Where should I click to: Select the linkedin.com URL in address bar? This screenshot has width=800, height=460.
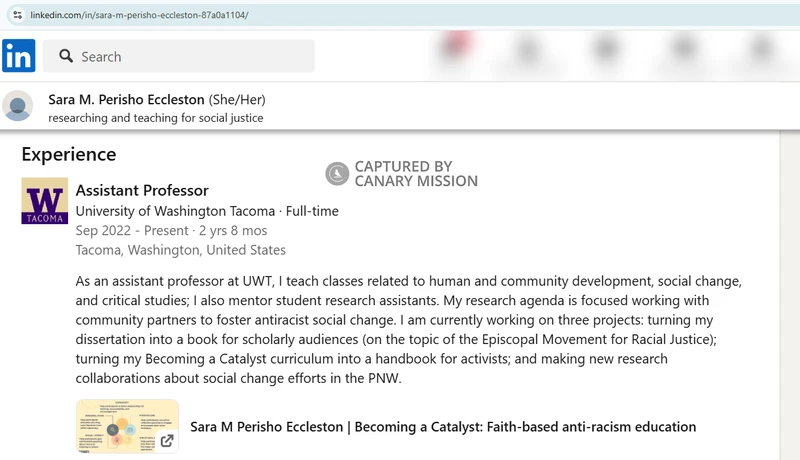[139, 15]
